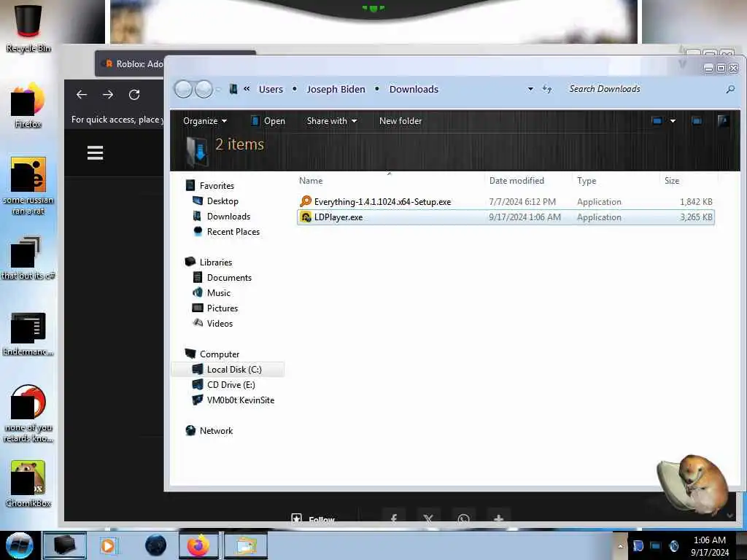This screenshot has width=747, height=560.
Task: Reload the page in Firefox window
Action: coord(134,94)
